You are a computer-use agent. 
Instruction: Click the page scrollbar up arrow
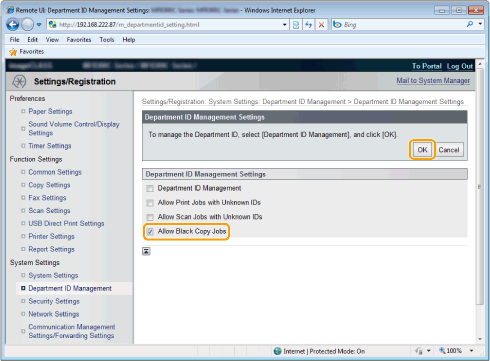480,64
